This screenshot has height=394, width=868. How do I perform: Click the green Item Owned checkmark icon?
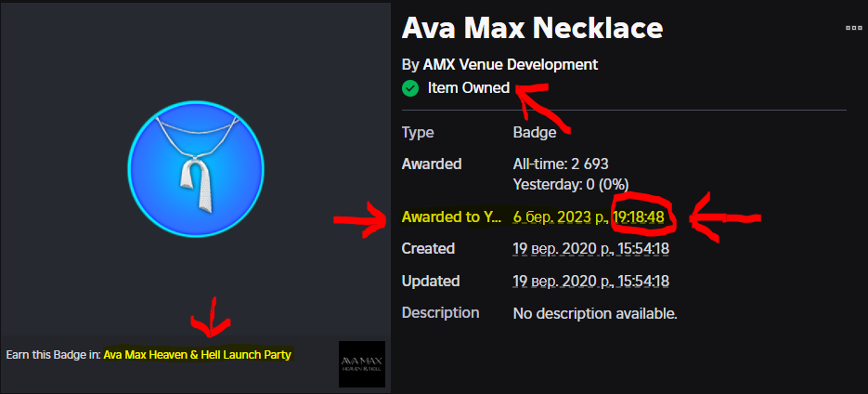point(410,88)
